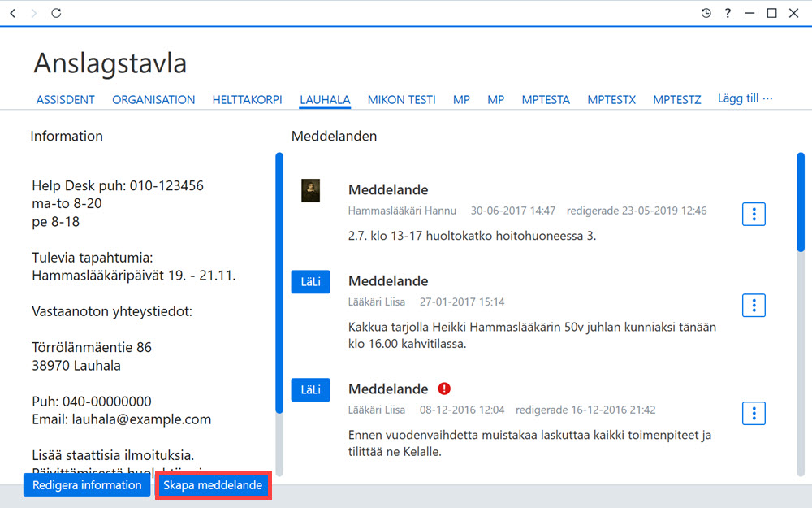Switch to the ASSISDENT tab
The image size is (812, 508).
point(65,99)
